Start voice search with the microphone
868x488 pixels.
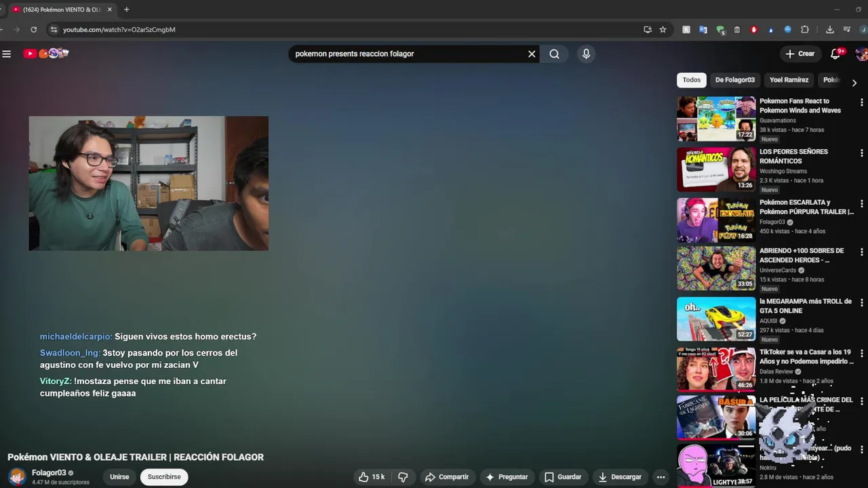(x=587, y=54)
